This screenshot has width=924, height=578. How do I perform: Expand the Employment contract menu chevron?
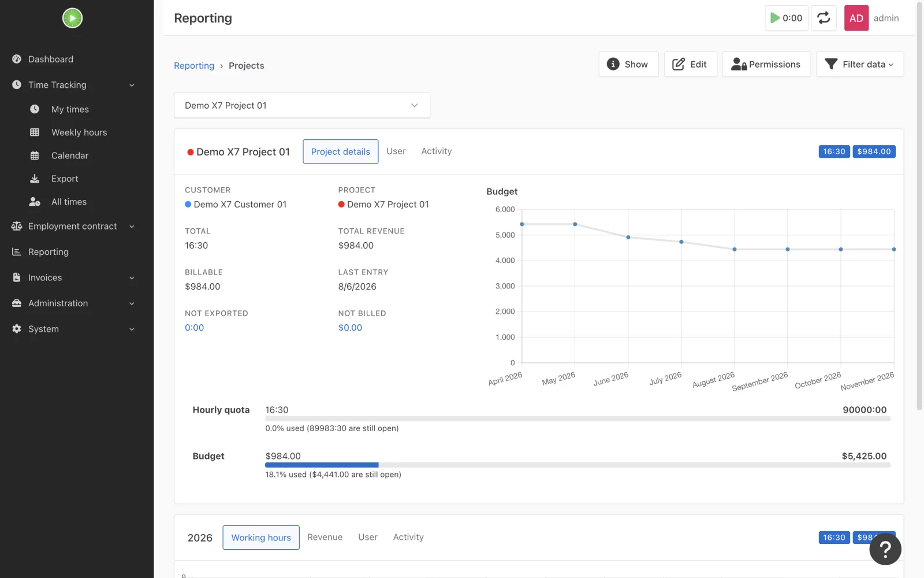point(132,227)
